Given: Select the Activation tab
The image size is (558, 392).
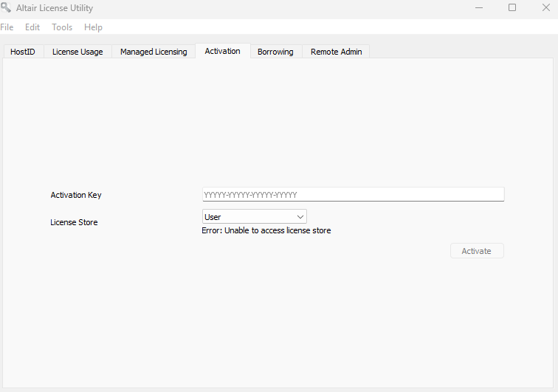Looking at the screenshot, I should coord(222,51).
